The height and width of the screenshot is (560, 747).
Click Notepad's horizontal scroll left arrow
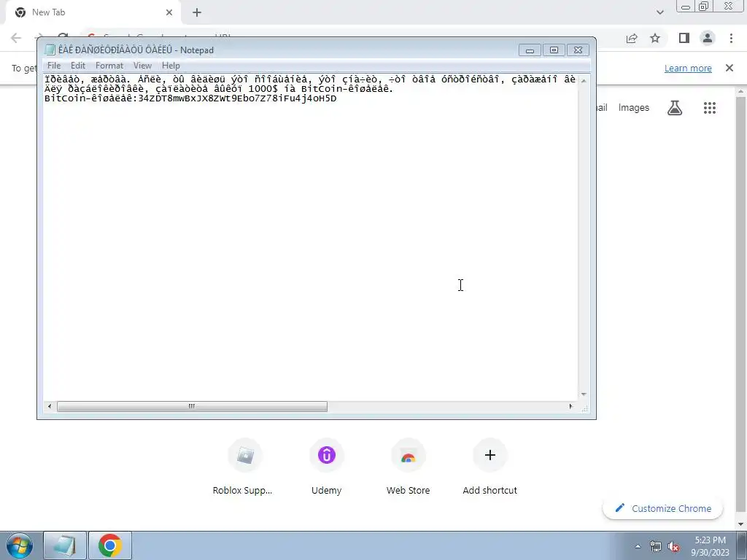(x=50, y=406)
